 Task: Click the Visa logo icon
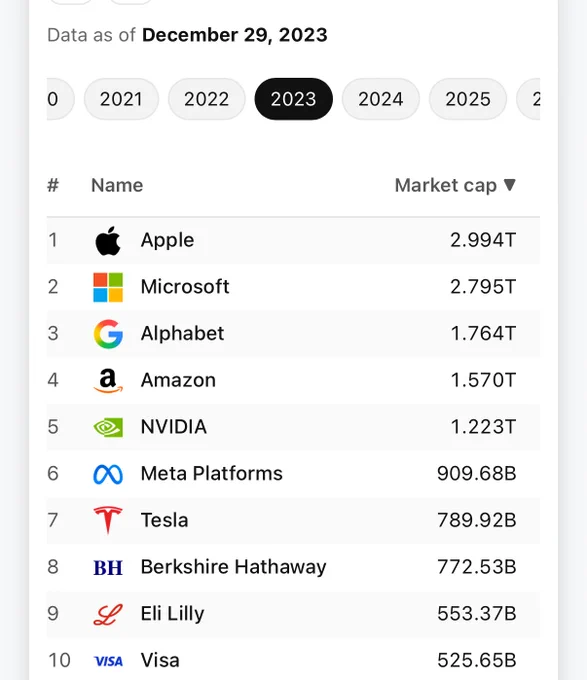click(x=108, y=661)
